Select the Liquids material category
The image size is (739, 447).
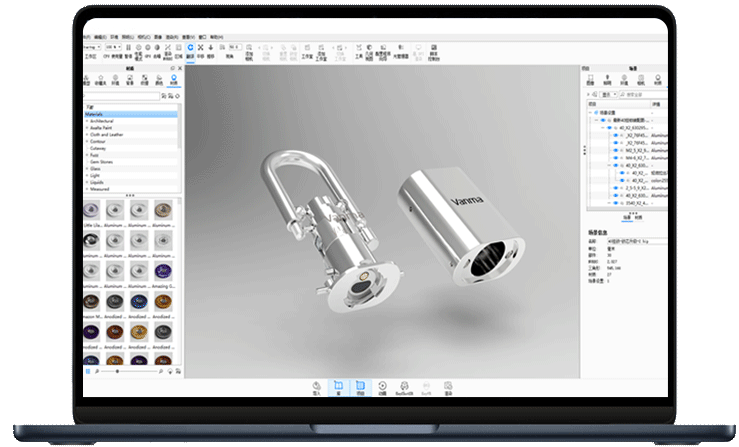tap(98, 183)
